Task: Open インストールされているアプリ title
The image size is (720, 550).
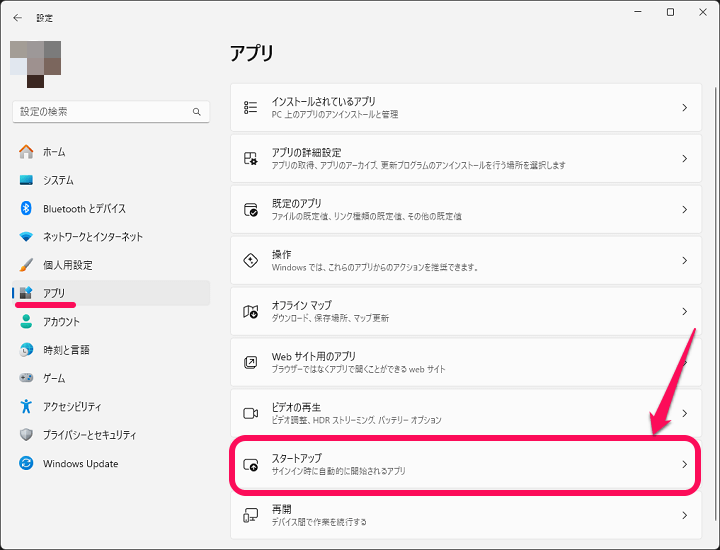Action: click(x=324, y=101)
